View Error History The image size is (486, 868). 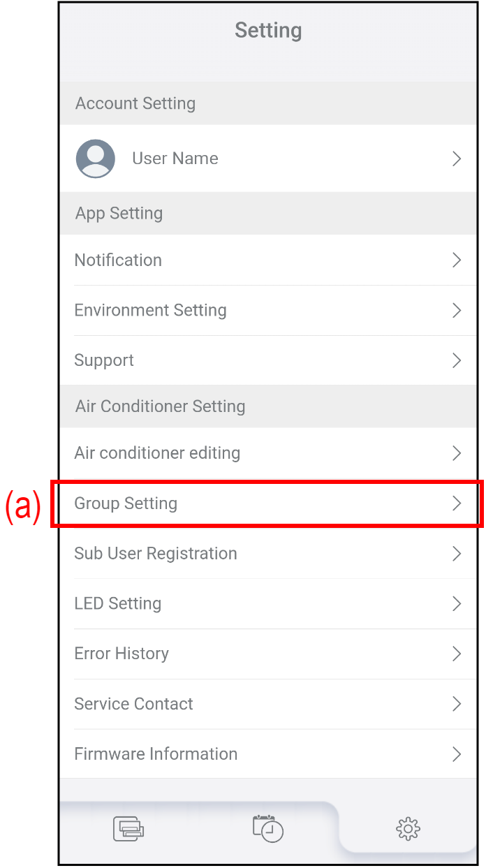121,654
